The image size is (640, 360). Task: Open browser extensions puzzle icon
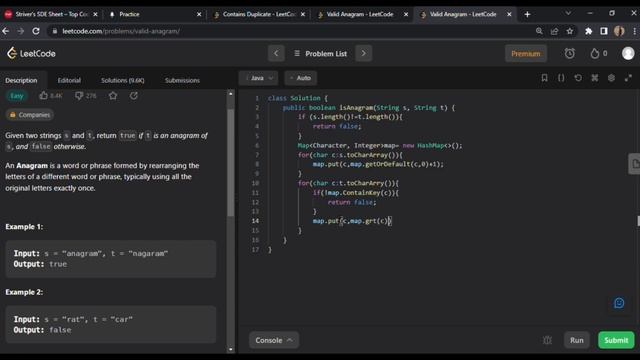click(x=589, y=31)
